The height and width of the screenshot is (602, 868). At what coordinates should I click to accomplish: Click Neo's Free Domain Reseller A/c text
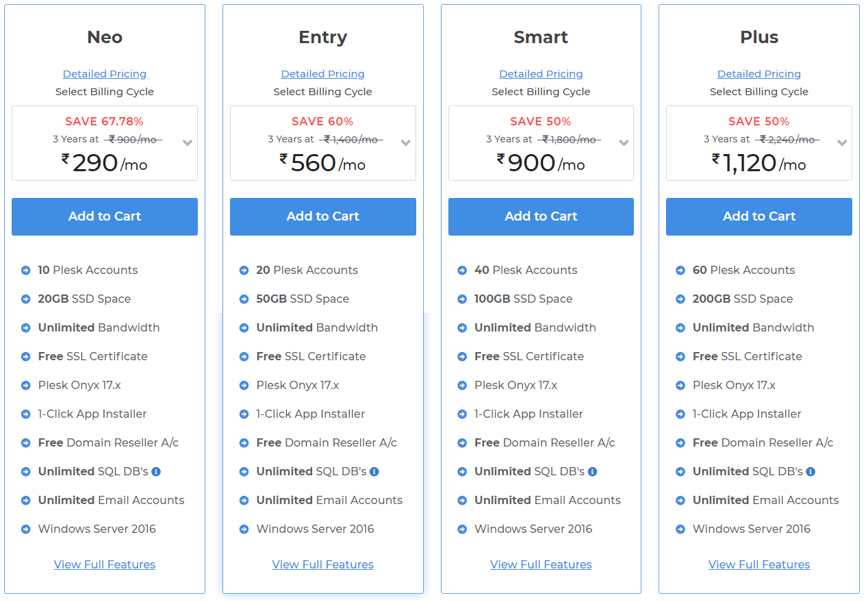click(x=108, y=443)
